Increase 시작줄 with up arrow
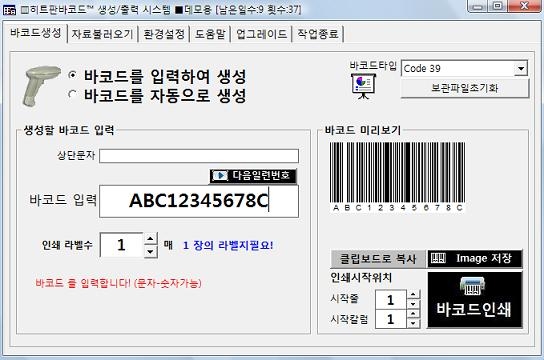The image size is (544, 360). [413, 294]
